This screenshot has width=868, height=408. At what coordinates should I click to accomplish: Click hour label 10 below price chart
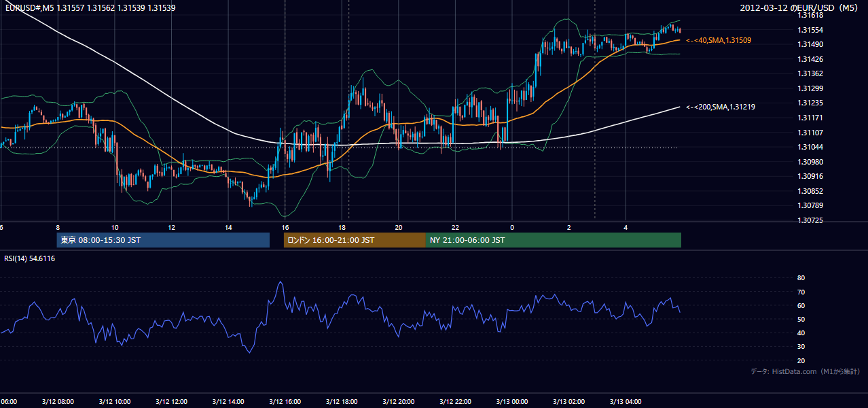pos(115,227)
